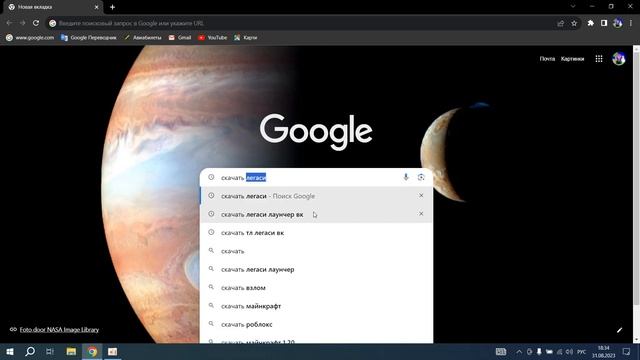The width and height of the screenshot is (640, 360).
Task: Open the Google account avatar on the page
Action: coord(619,59)
